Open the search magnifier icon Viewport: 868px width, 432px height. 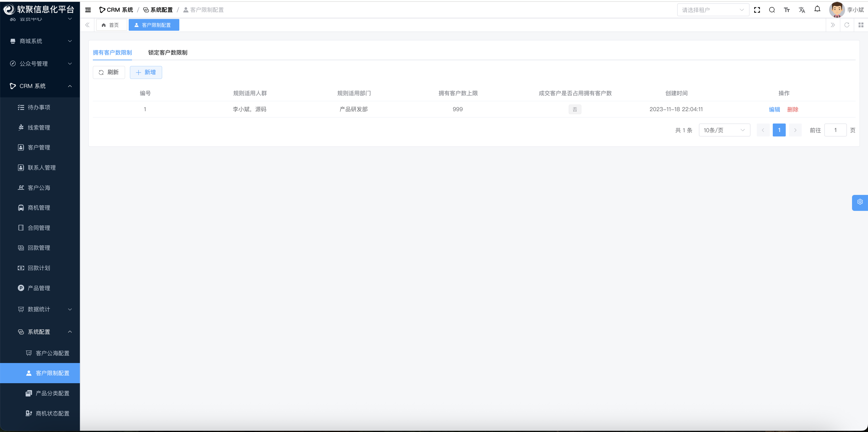tap(772, 10)
